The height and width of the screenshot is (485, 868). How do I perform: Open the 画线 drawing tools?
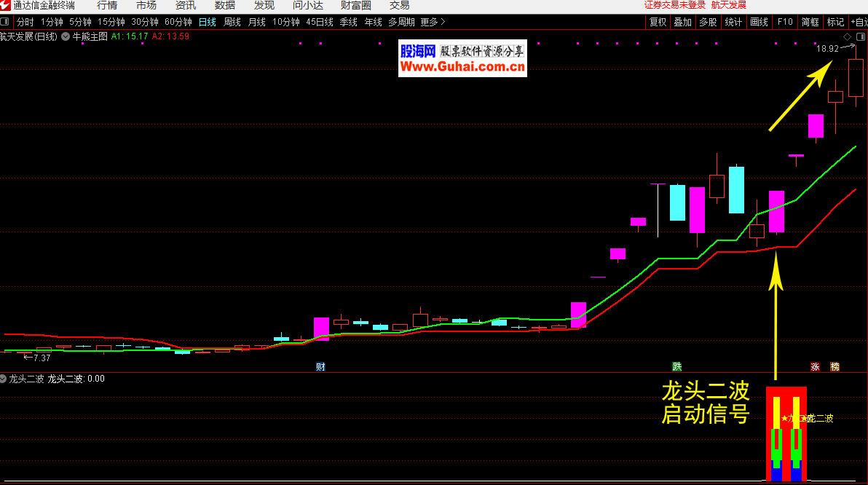click(759, 22)
